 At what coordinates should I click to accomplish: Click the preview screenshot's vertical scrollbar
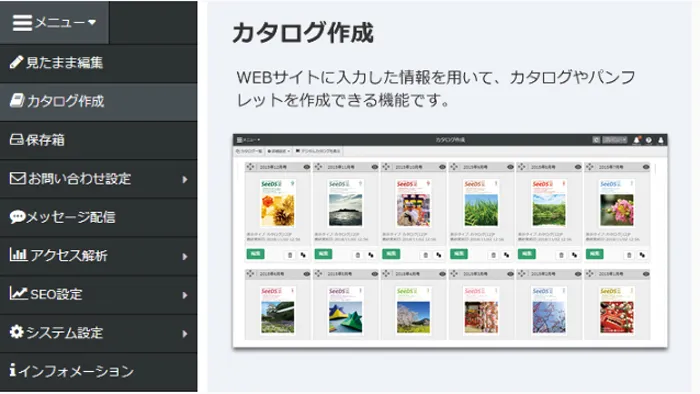click(655, 170)
